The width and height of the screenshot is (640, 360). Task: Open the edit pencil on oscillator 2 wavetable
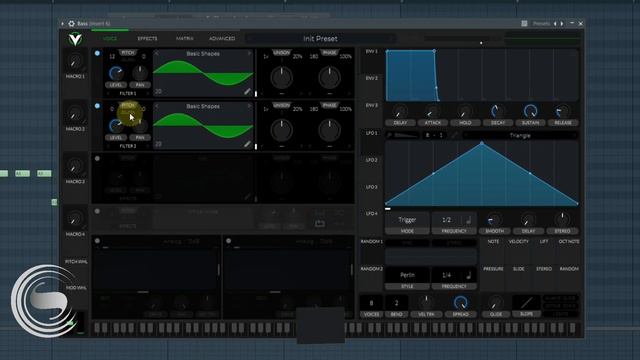pyautogui.click(x=247, y=144)
